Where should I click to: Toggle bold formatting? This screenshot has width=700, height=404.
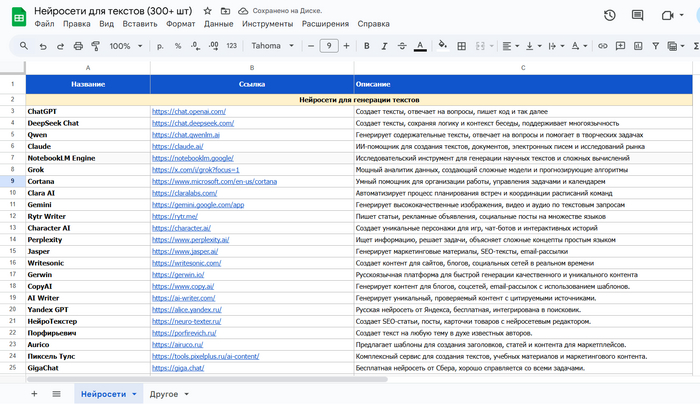point(367,46)
